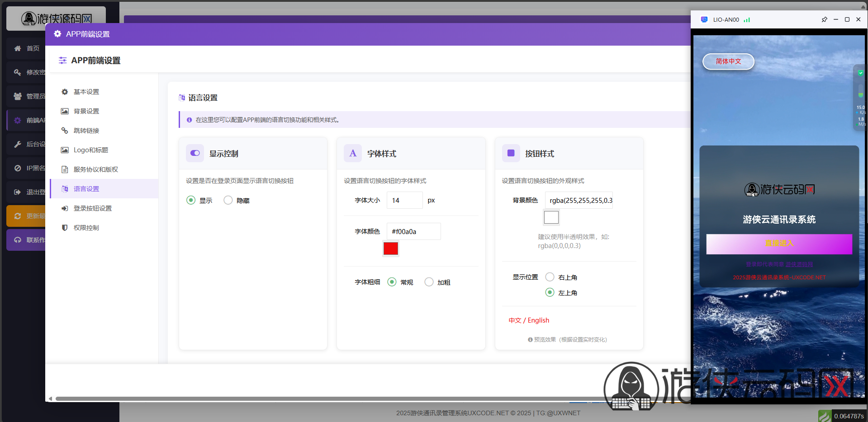
Task: Click the gear icon beside 基本设置
Action: click(x=65, y=92)
